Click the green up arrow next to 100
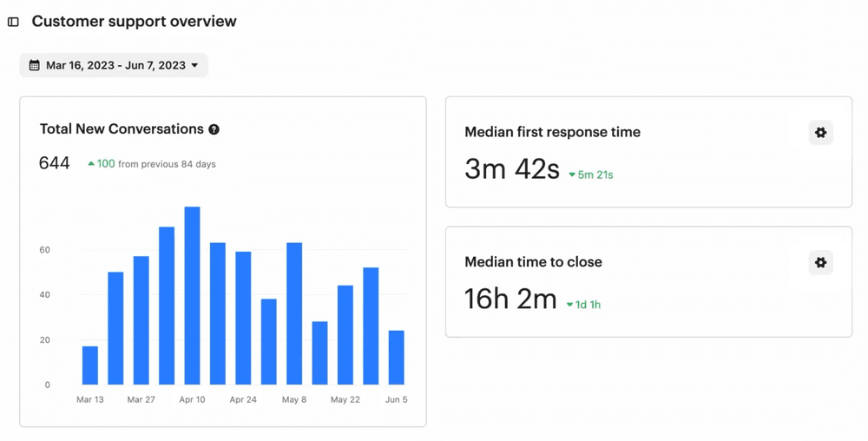The height and width of the screenshot is (441, 868). pyautogui.click(x=91, y=163)
